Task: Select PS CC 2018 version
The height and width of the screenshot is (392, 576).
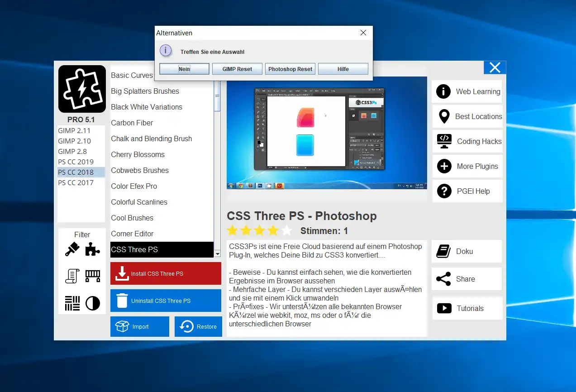Action: [81, 172]
